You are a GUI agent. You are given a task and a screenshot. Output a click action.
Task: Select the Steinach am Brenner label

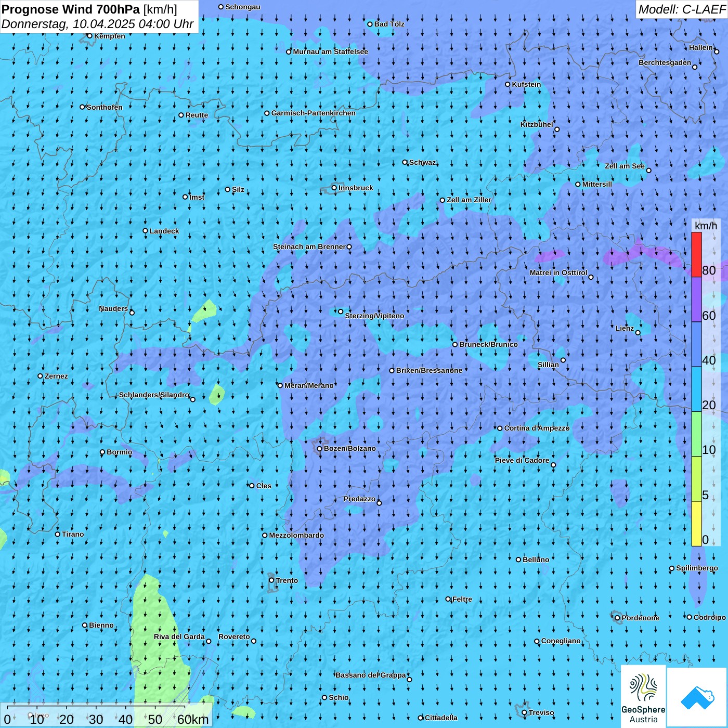[309, 246]
